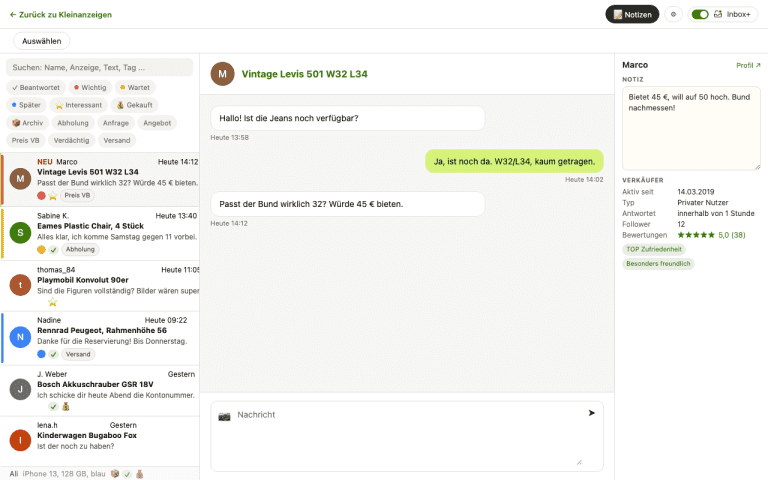Filter by Beantwortet tag
768x480 pixels.
(36, 87)
